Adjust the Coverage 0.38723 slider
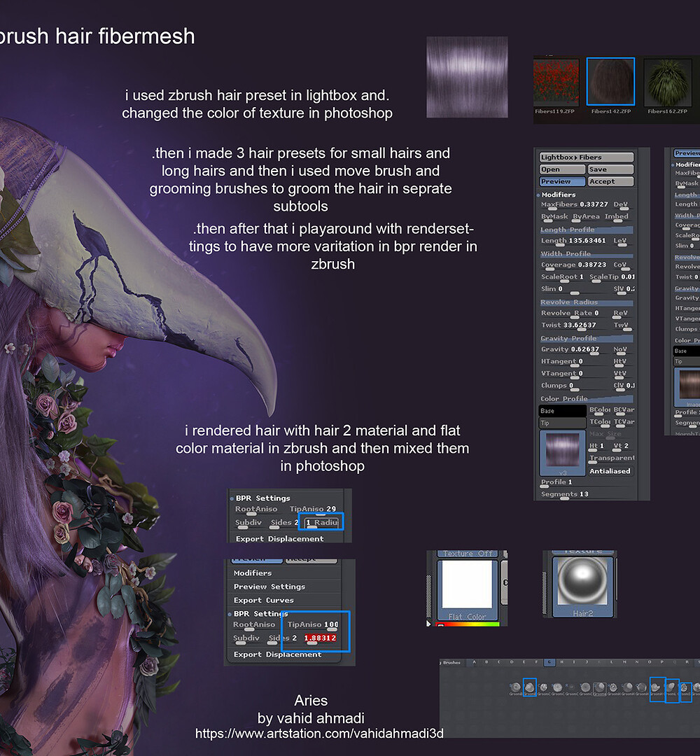The image size is (700, 756). (575, 265)
